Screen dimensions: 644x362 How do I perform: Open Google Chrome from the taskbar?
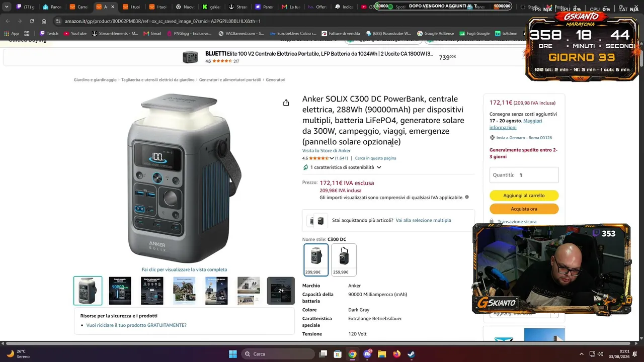(x=353, y=354)
